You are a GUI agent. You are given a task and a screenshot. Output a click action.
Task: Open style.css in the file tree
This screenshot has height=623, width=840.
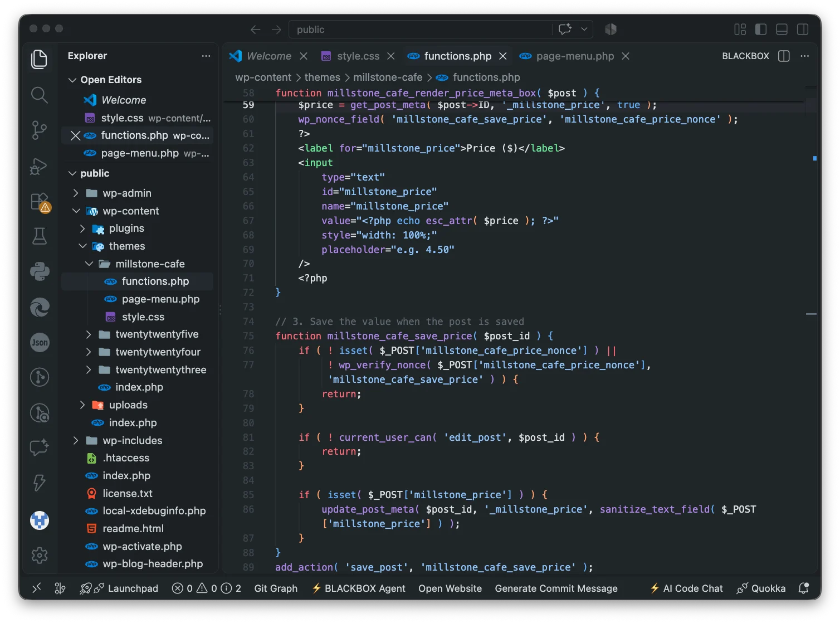point(143,317)
